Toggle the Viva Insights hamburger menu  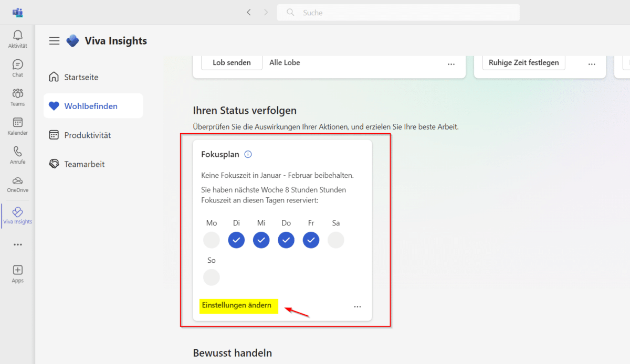point(54,41)
